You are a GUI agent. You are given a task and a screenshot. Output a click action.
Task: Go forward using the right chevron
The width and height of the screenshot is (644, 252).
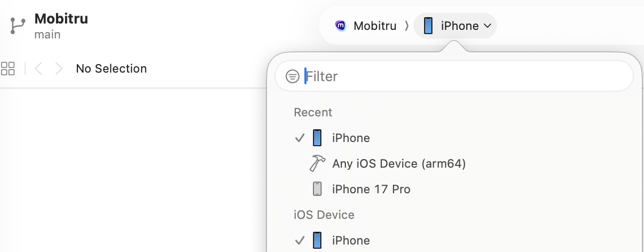click(x=59, y=68)
